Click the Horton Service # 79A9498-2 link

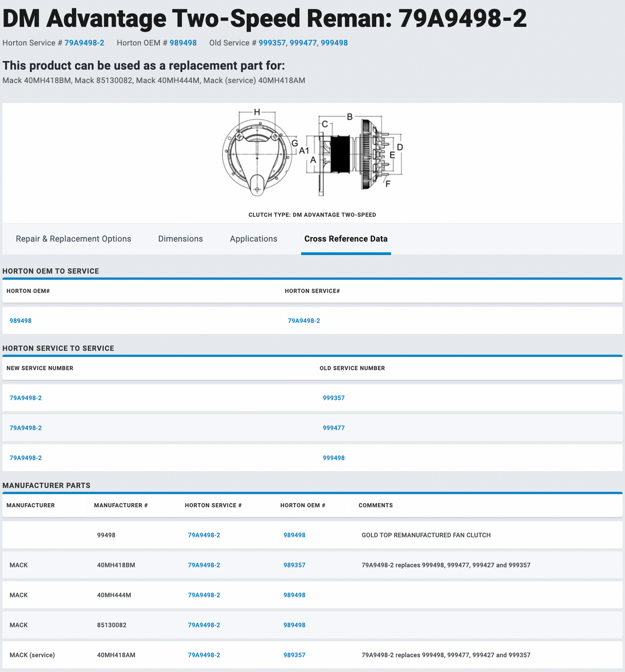pyautogui.click(x=84, y=43)
